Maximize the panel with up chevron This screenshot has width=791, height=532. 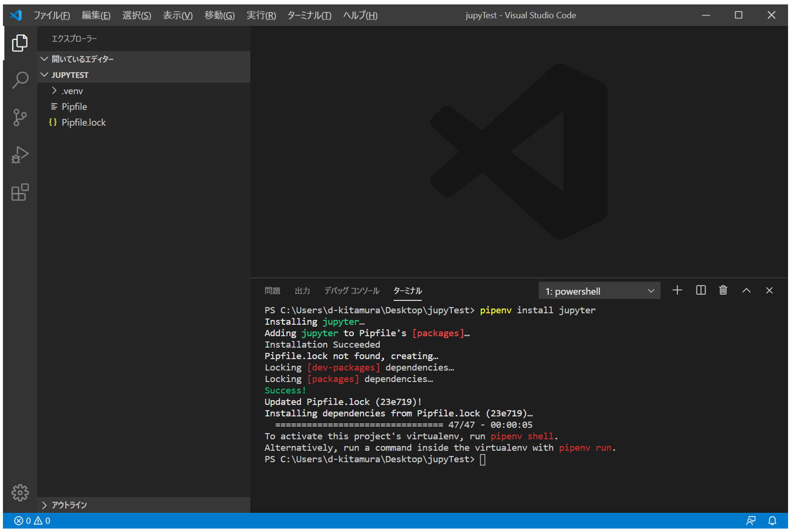746,290
